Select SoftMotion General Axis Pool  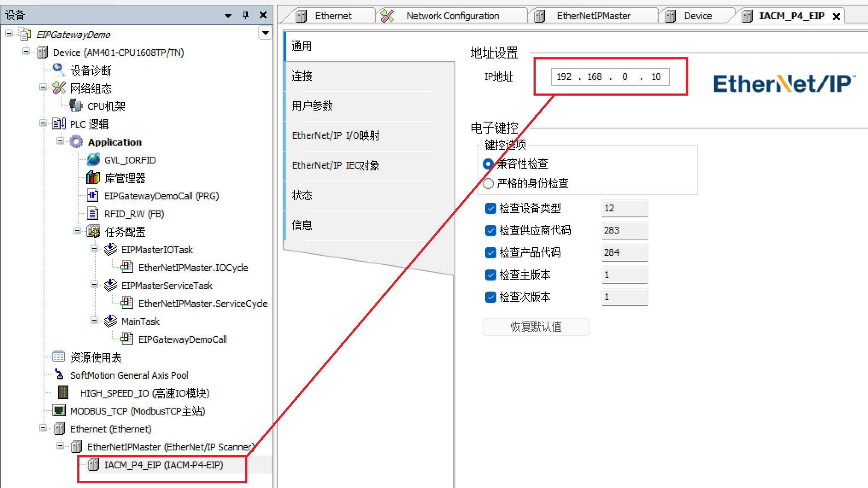[x=129, y=375]
